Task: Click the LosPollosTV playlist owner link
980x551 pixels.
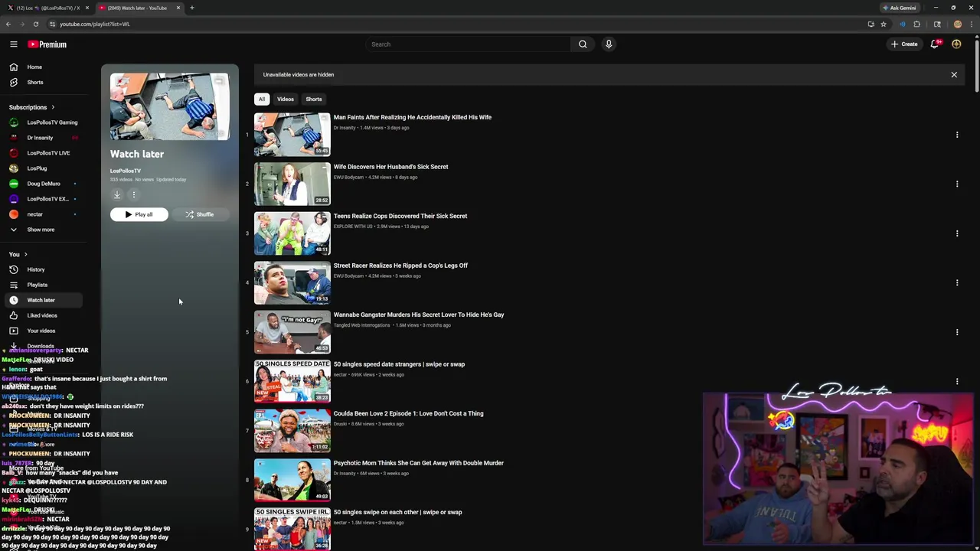Action: pos(125,171)
